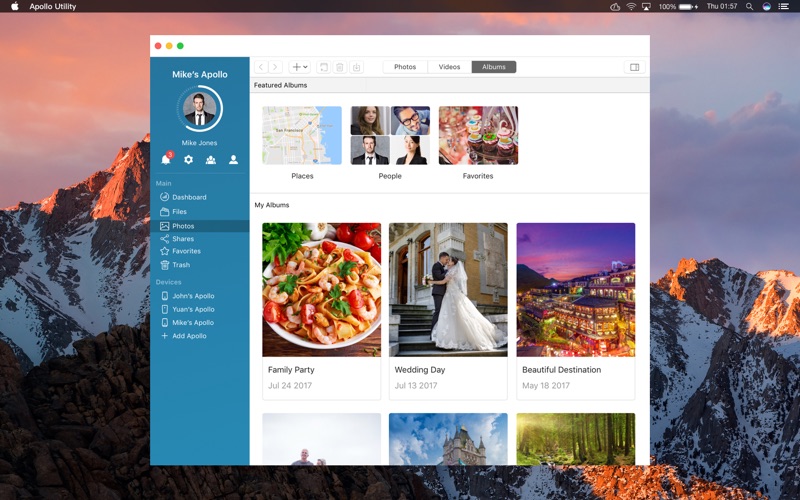This screenshot has height=500, width=800.
Task: Open the Places featured album
Action: (x=302, y=143)
